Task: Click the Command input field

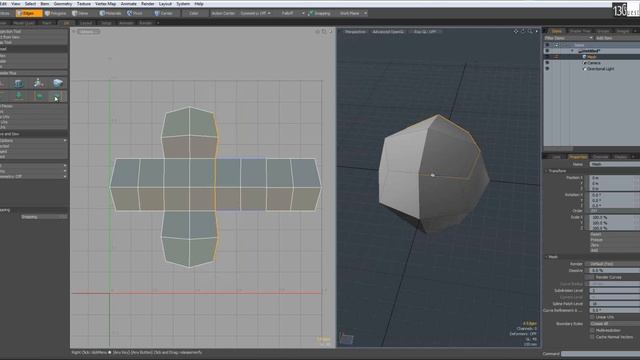Action: pyautogui.click(x=600, y=354)
